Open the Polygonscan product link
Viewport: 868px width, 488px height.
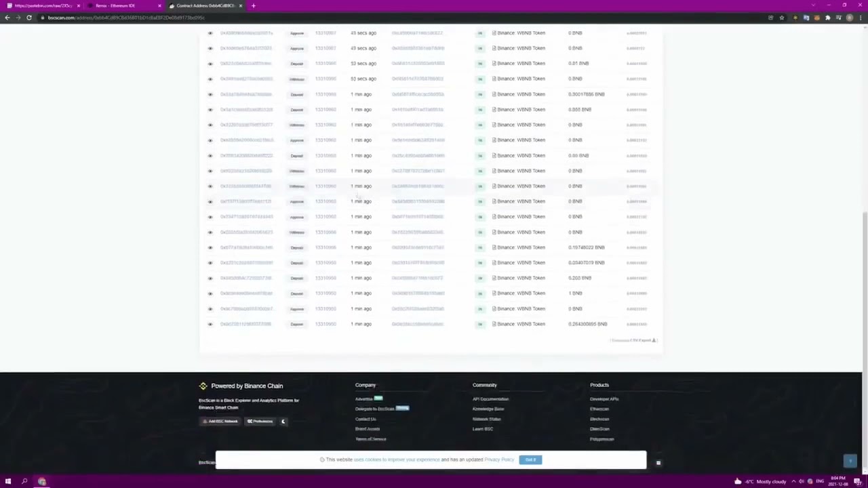click(x=602, y=439)
